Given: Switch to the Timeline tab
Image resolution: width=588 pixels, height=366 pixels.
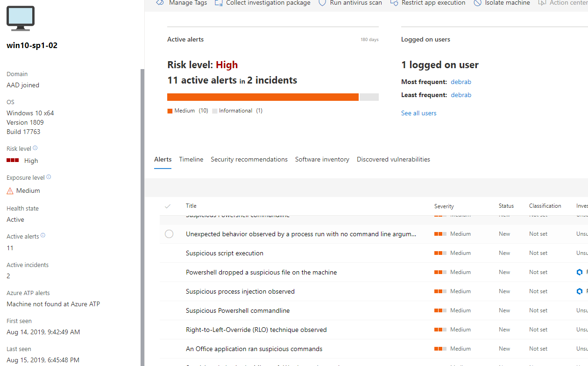Looking at the screenshot, I should click(191, 160).
